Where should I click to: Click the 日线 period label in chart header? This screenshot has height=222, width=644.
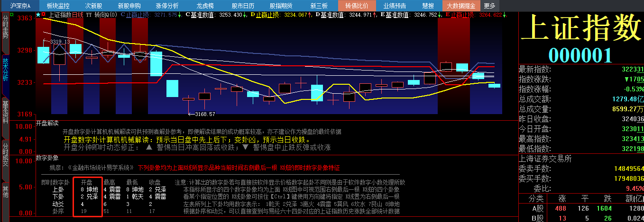click(x=77, y=15)
